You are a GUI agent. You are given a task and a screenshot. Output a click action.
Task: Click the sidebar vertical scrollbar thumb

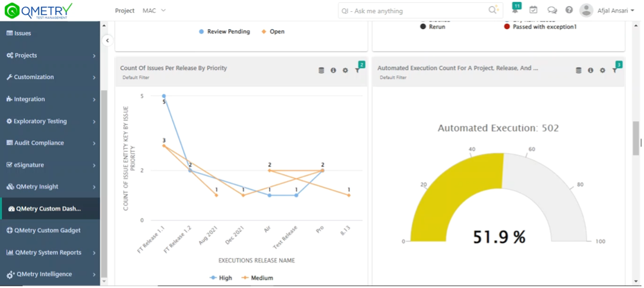[104, 184]
